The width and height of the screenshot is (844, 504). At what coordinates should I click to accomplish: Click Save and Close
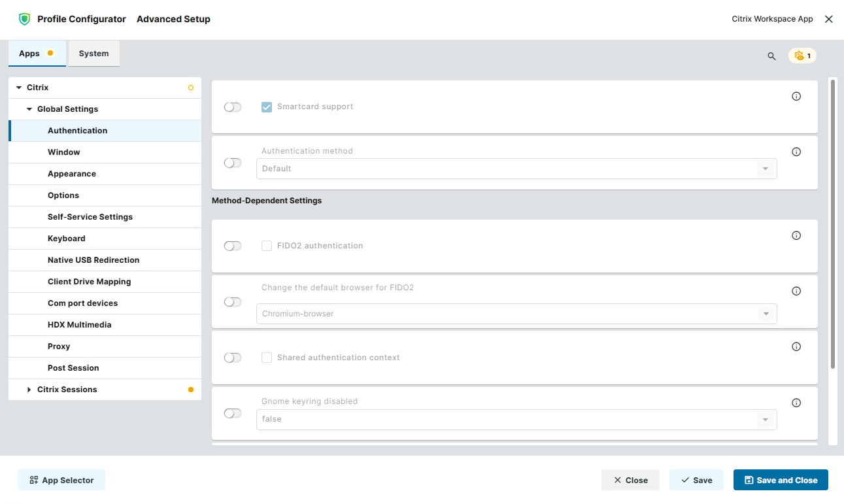781,480
